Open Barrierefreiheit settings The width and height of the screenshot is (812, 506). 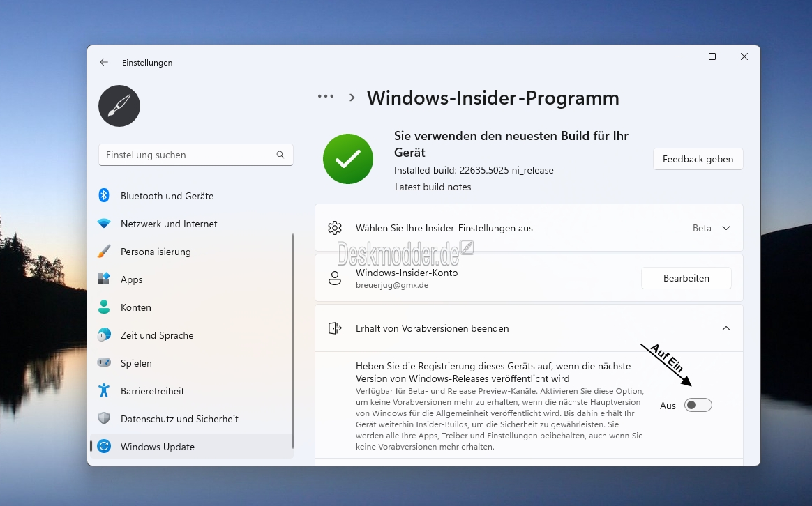point(192,391)
